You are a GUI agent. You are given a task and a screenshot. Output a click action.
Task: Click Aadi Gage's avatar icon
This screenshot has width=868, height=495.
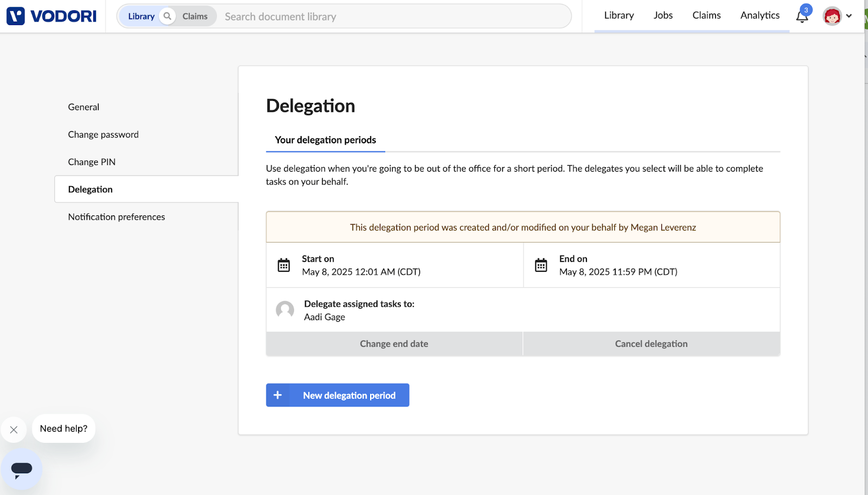[285, 310]
